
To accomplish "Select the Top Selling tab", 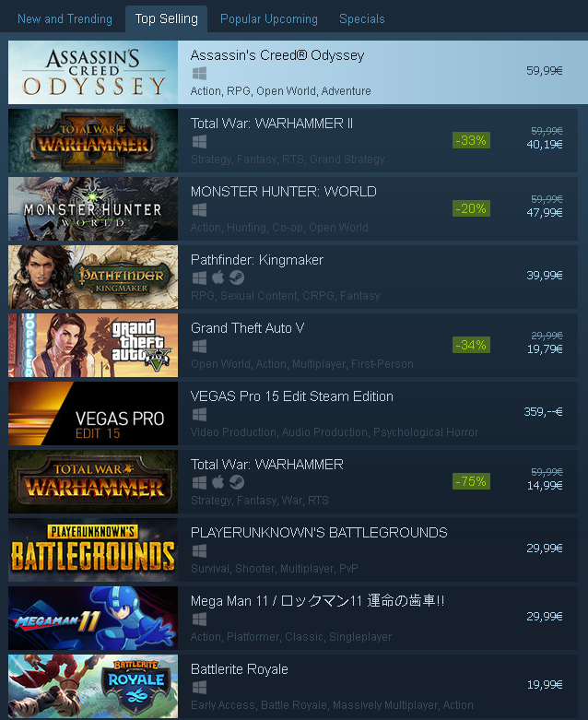I will [166, 18].
